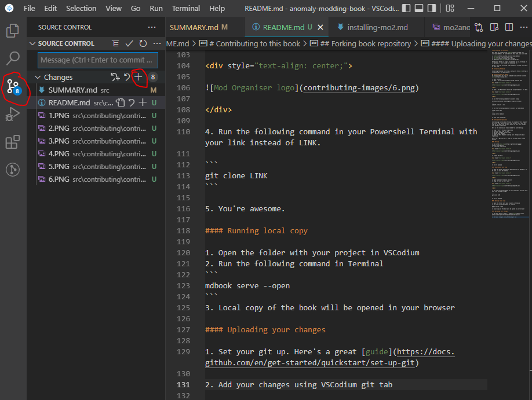Open changes compare icon in editor toolbar
The image size is (532, 400).
[x=479, y=27]
